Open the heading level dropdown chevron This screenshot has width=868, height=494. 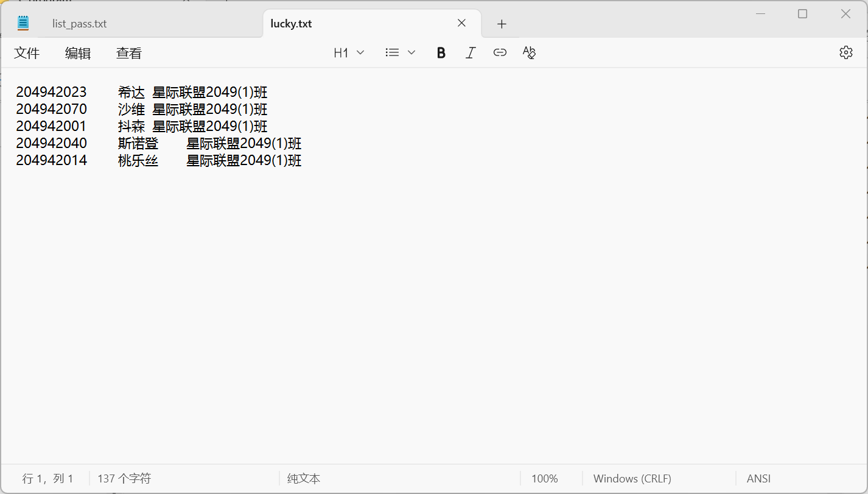[x=362, y=52]
